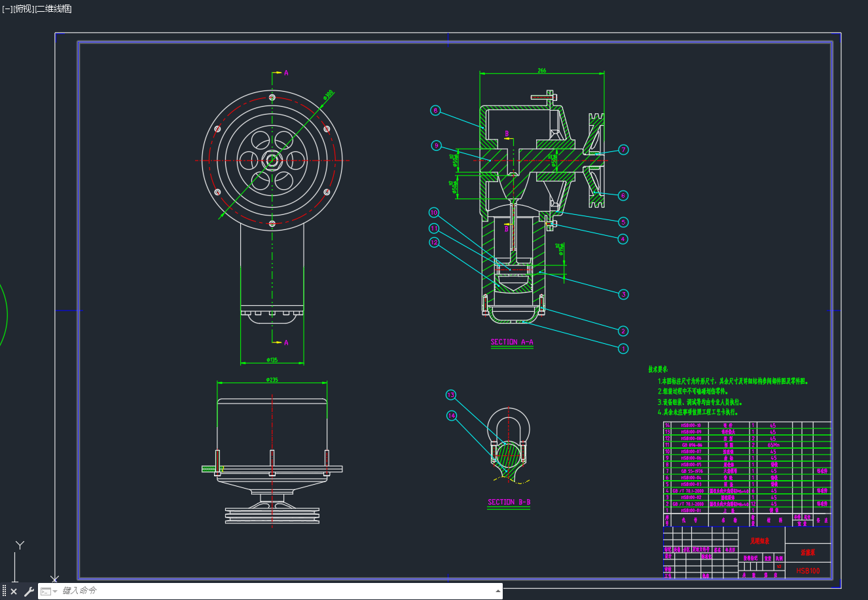Select balloon callout number 1
The width and height of the screenshot is (868, 600).
[623, 348]
